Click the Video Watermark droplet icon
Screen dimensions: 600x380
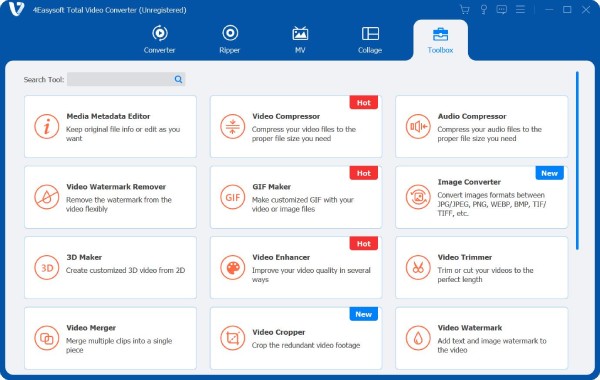click(x=418, y=338)
